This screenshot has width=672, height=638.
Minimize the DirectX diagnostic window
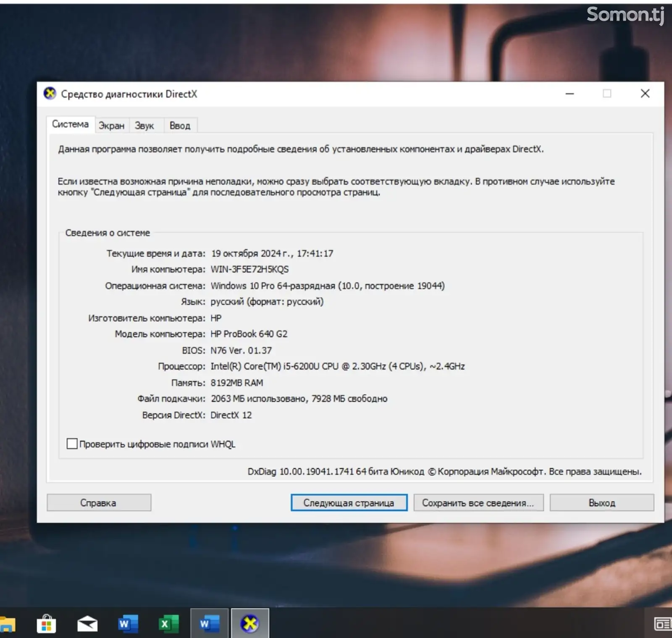570,94
